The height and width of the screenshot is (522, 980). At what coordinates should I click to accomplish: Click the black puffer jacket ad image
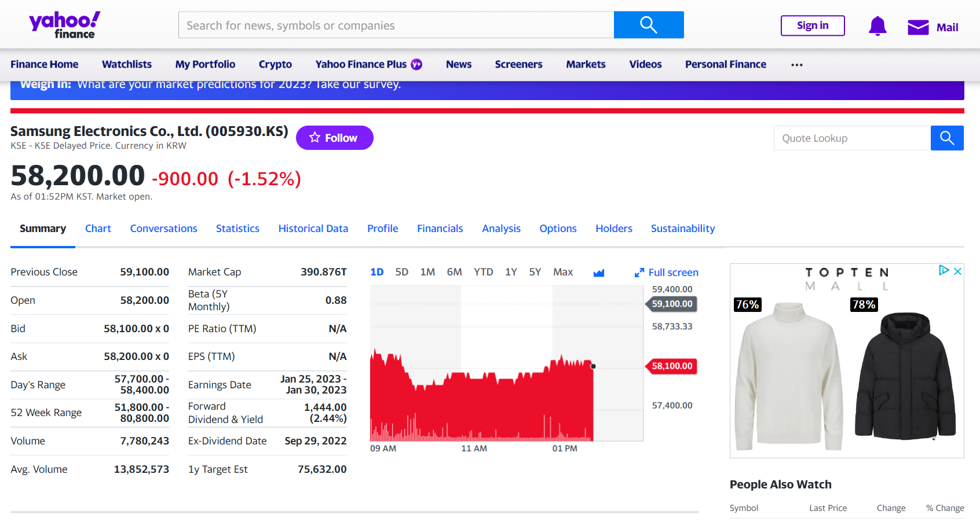905,375
